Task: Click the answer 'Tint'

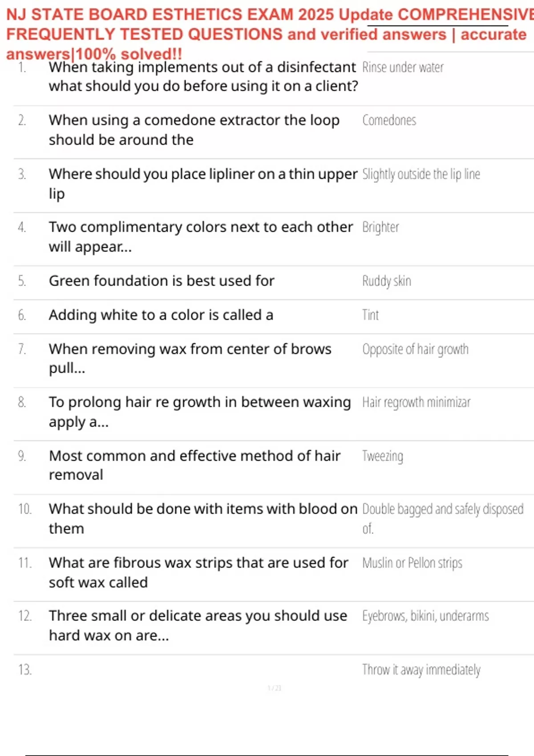Action: [370, 315]
